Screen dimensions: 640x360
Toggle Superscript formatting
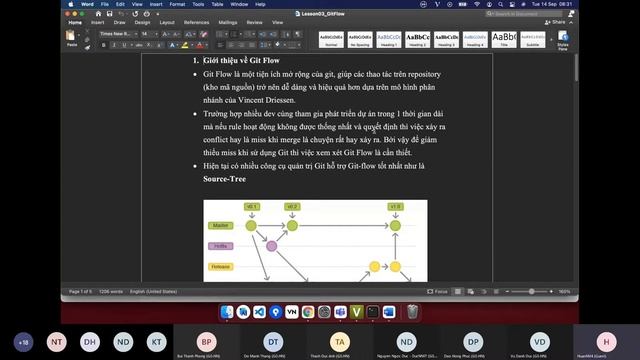[x=159, y=45]
